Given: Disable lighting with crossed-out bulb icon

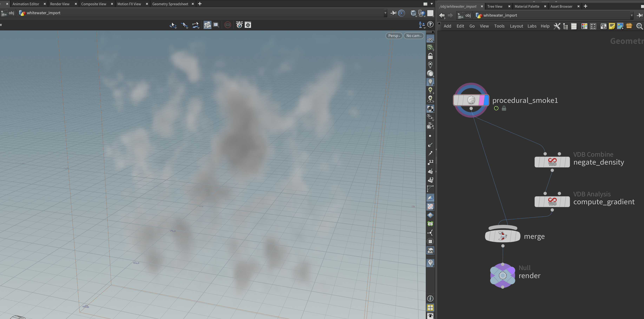Looking at the screenshot, I should 430,65.
